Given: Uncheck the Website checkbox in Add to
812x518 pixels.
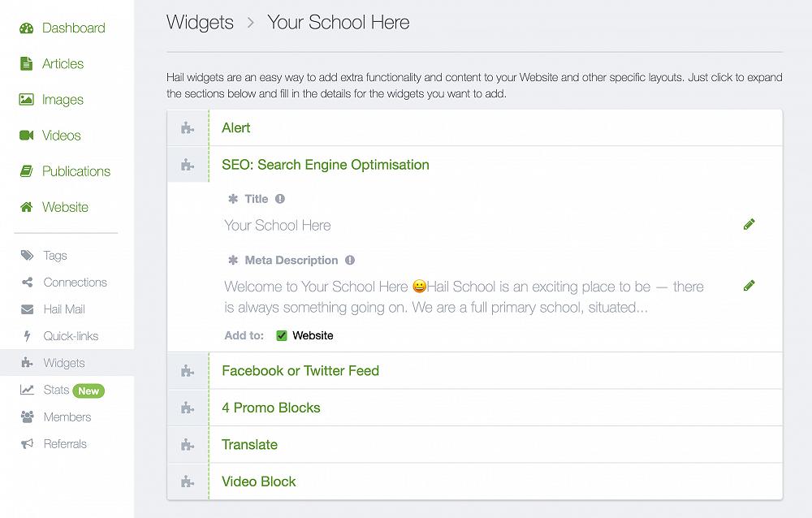Looking at the screenshot, I should pyautogui.click(x=282, y=335).
